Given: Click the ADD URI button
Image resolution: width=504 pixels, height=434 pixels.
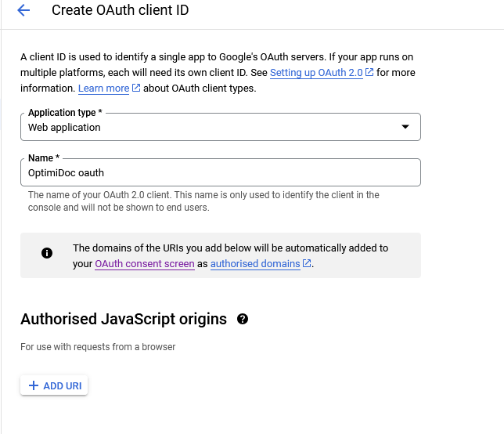Looking at the screenshot, I should coord(54,385).
